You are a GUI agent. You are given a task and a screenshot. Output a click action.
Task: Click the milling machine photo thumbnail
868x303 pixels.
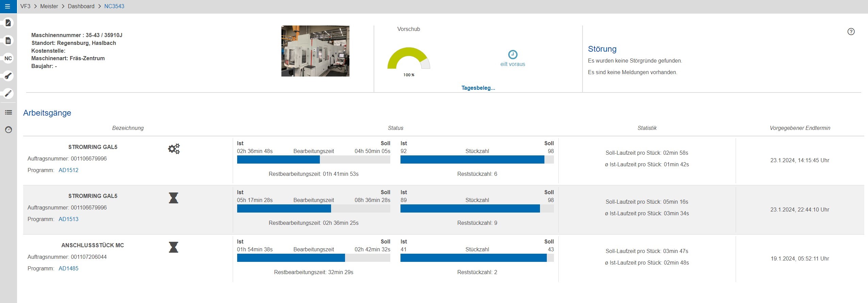click(315, 51)
